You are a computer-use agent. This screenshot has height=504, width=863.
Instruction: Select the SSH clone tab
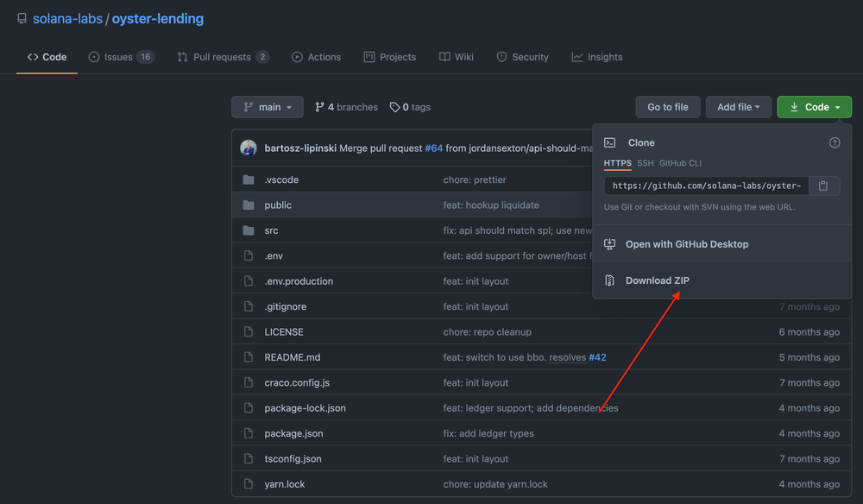tap(645, 163)
